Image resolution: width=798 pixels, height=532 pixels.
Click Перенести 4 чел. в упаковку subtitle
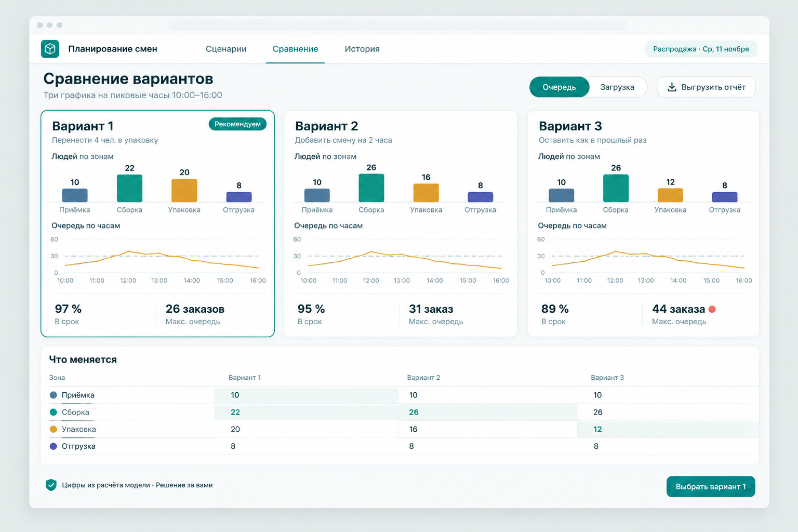105,140
